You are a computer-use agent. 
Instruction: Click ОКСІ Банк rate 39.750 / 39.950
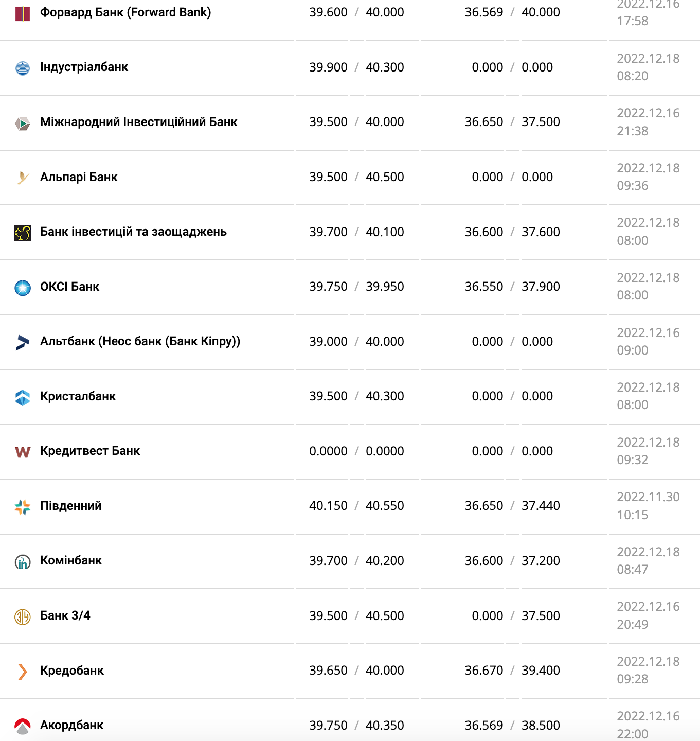click(356, 287)
